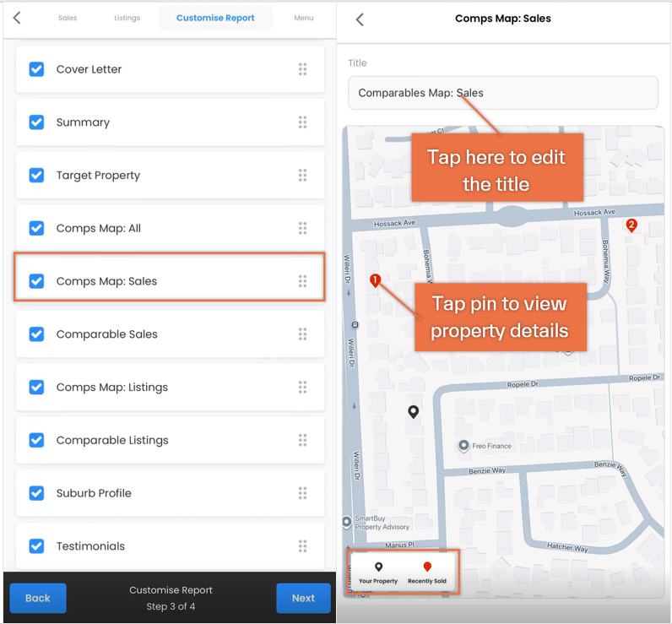Edit the Comparables Map: Sales title field
This screenshot has width=672, height=624.
503,93
